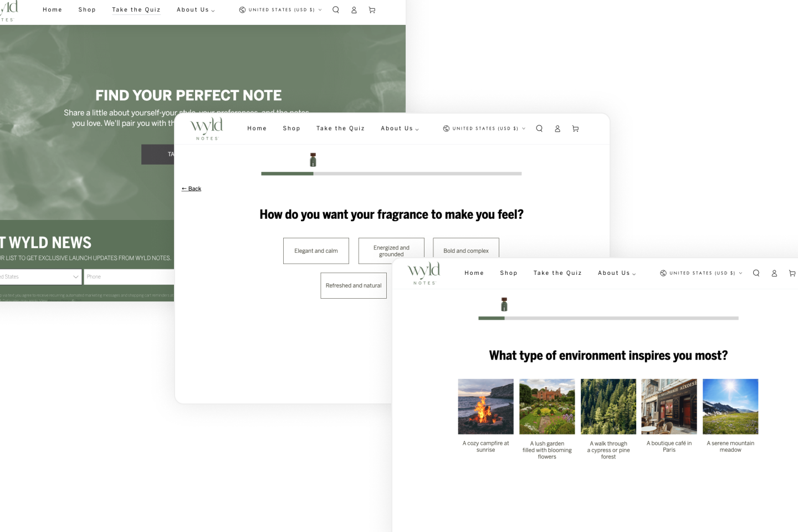Viewport: 798px width, 532px height.
Task: Select the boutique café in Paris image
Action: tap(669, 407)
